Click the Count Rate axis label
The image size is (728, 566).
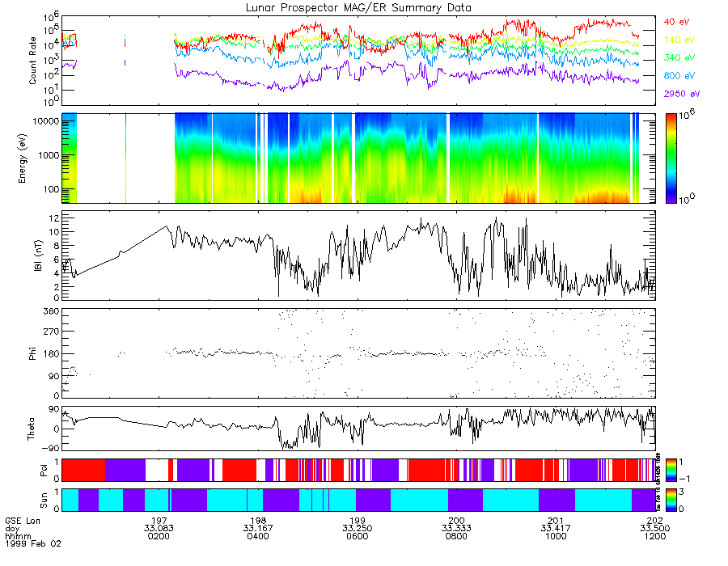click(x=32, y=61)
